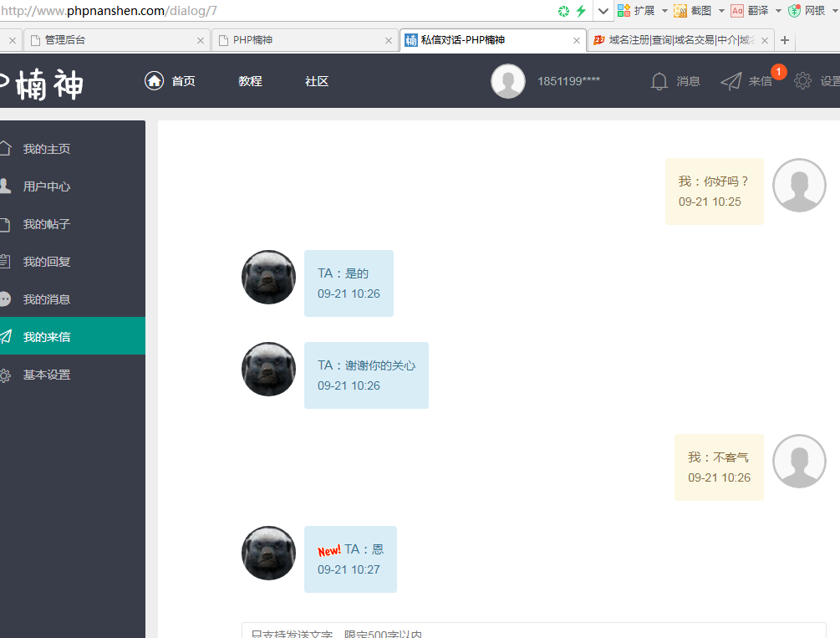Click the 截图 screenshot tool icon
The width and height of the screenshot is (840, 638).
pyautogui.click(x=680, y=11)
